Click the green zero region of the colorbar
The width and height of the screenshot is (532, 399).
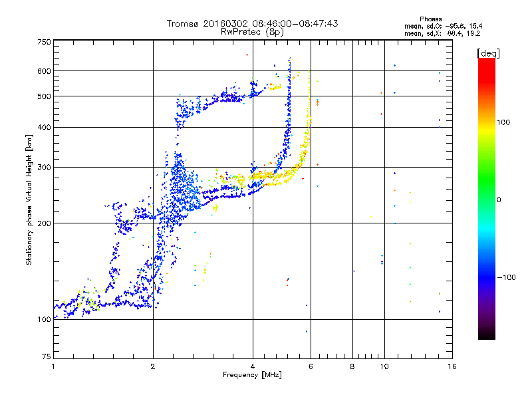click(487, 199)
